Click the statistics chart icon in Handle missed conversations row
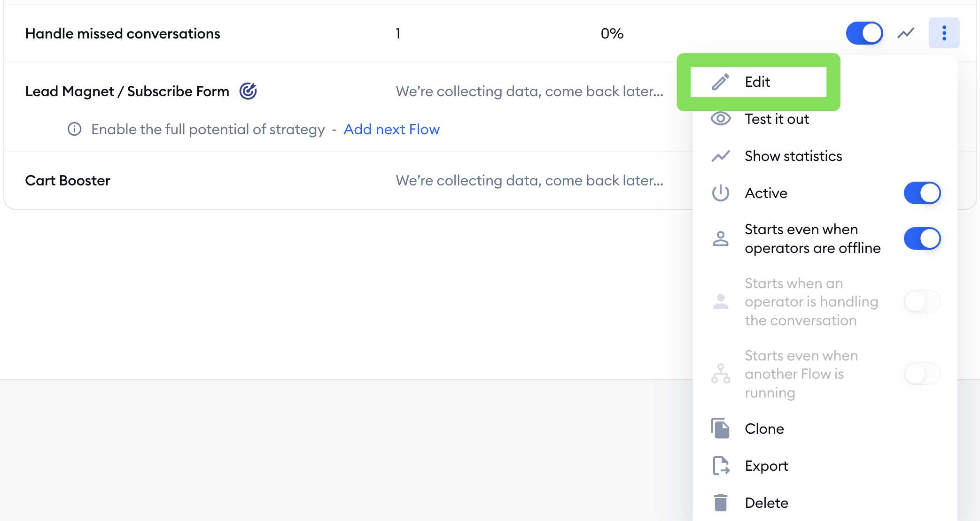The image size is (980, 521). click(906, 33)
